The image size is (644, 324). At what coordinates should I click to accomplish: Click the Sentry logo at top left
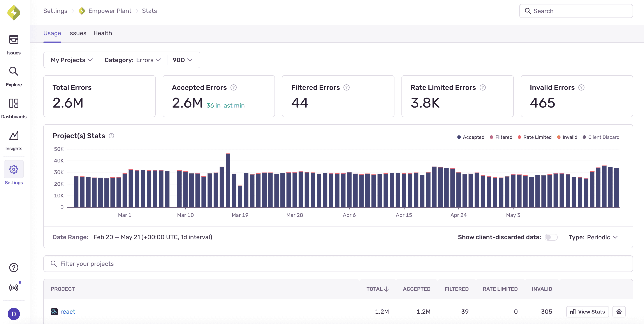point(14,12)
